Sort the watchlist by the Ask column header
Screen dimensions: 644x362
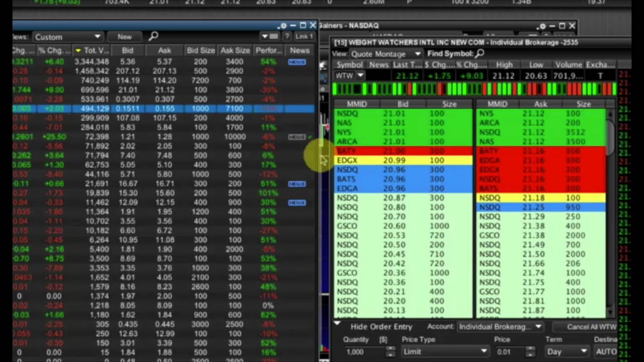coord(165,50)
